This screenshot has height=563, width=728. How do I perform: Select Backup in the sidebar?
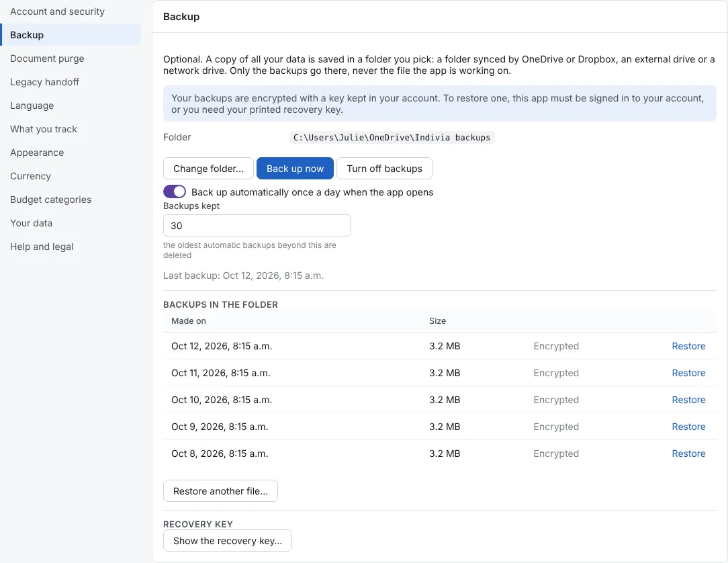coord(71,35)
